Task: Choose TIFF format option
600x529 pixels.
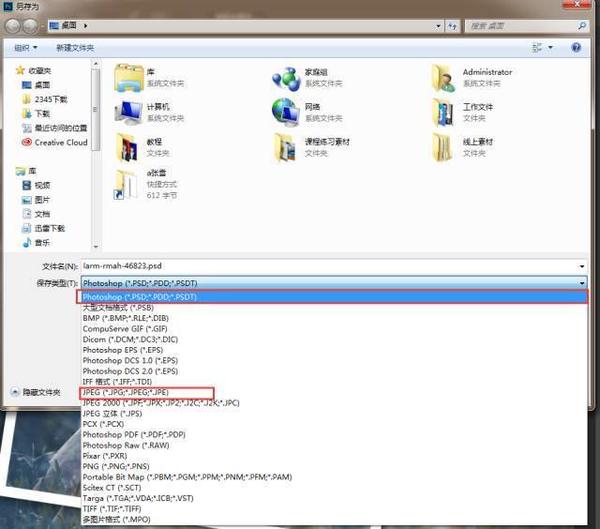Action: click(334, 509)
